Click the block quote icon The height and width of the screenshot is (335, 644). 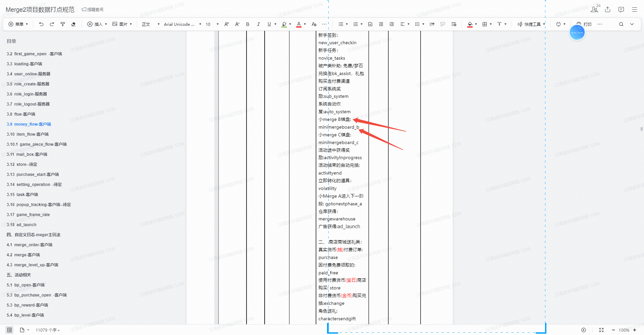(432, 24)
